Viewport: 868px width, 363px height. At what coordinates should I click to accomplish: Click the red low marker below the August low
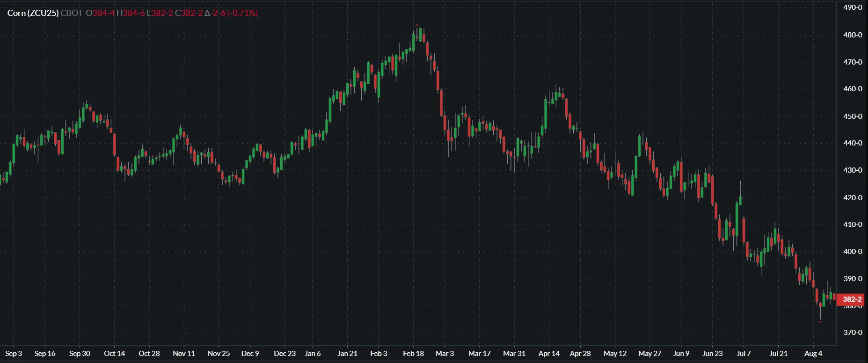[820, 322]
